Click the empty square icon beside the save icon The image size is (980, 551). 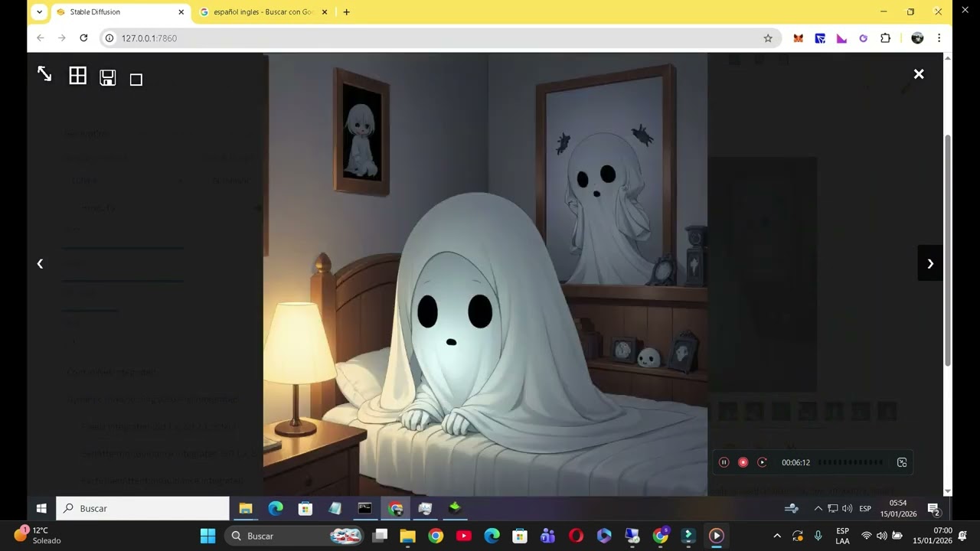tap(136, 80)
